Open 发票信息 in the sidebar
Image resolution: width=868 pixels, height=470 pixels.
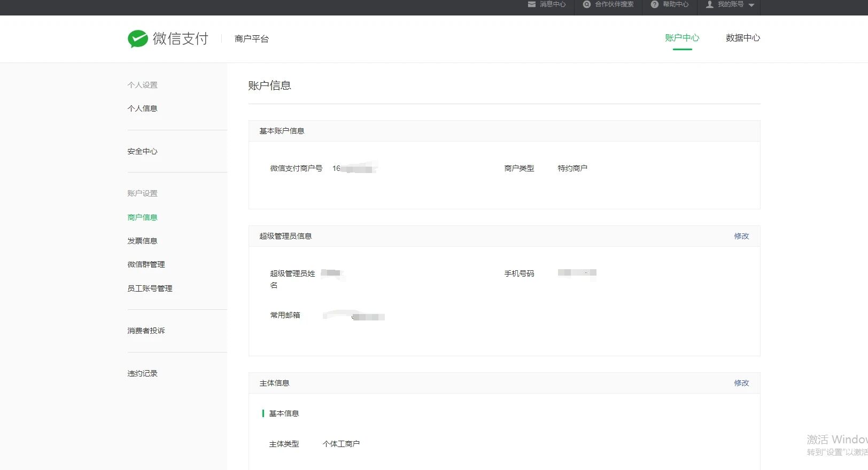[x=142, y=241]
